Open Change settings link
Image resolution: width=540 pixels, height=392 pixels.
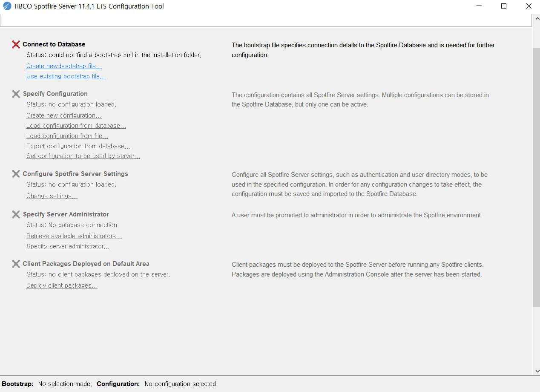click(52, 196)
